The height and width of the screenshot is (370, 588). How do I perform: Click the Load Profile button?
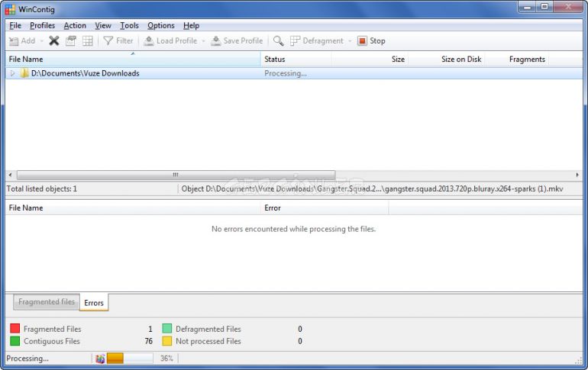coord(170,40)
